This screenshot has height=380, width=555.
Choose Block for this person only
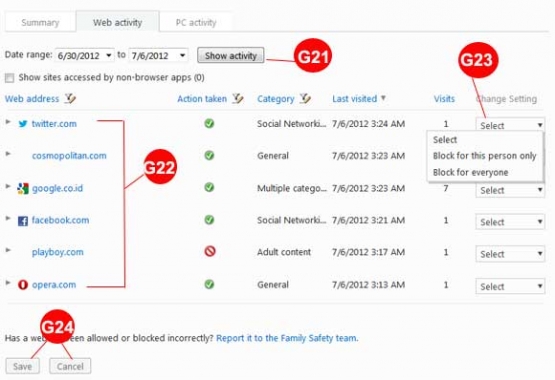click(485, 156)
